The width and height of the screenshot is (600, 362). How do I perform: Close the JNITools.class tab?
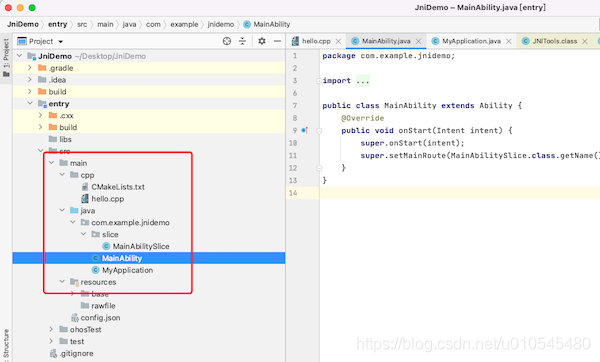coord(585,41)
